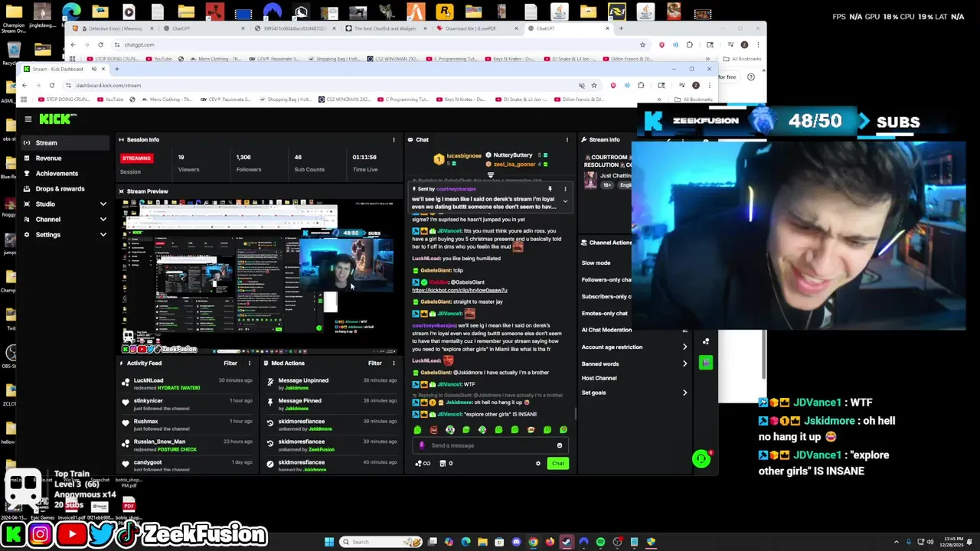Open the Windows Start button
Viewport: 980px width, 551px height.
pyautogui.click(x=329, y=542)
